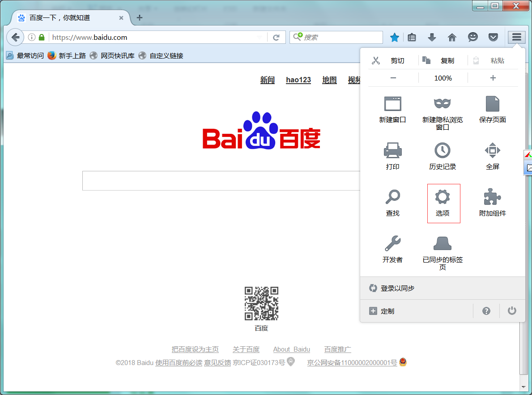Open 京公网安备11000002000001号 link
Image resolution: width=532 pixels, height=395 pixels.
click(x=352, y=363)
